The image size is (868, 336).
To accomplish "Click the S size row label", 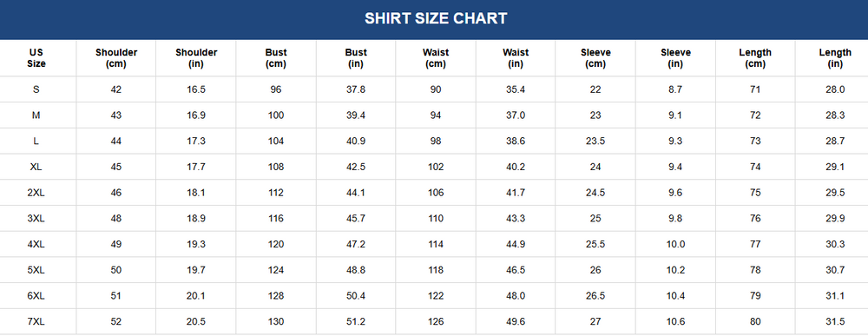I will tap(36, 89).
